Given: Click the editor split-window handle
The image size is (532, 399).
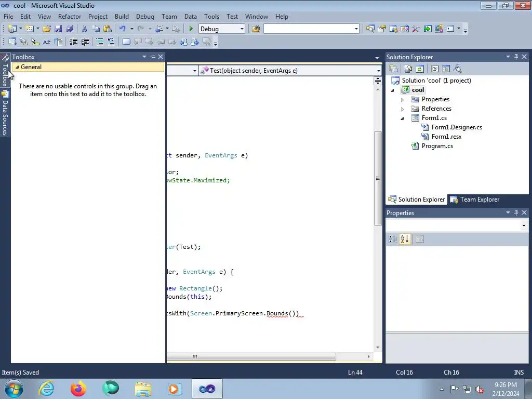Looking at the screenshot, I should 378,81.
